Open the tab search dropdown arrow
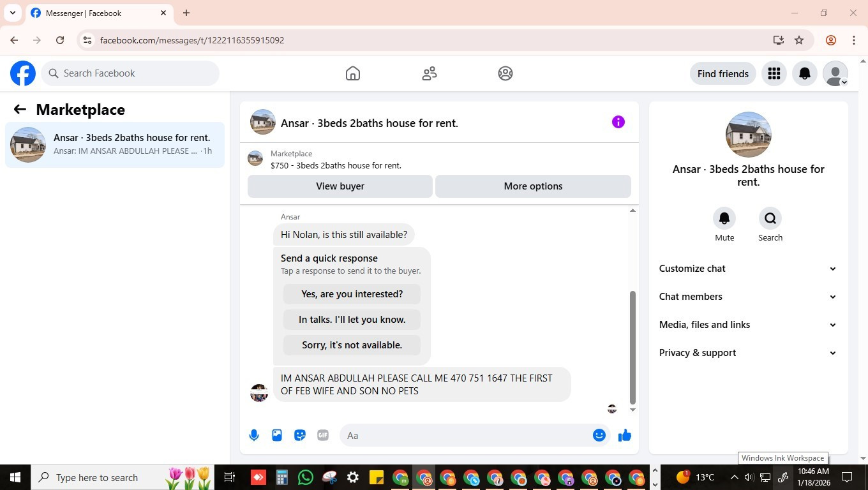The height and width of the screenshot is (490, 868). point(12,13)
